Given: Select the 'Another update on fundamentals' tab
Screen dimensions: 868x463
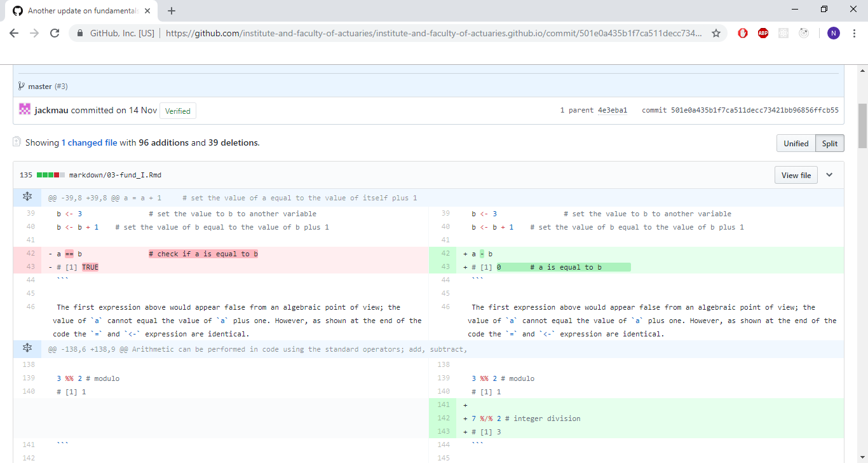Looking at the screenshot, I should coord(81,11).
